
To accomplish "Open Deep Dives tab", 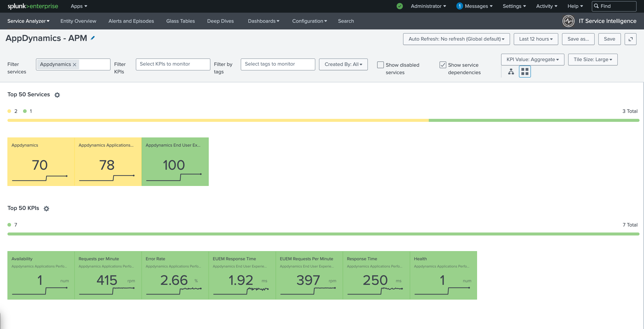I will tap(220, 21).
